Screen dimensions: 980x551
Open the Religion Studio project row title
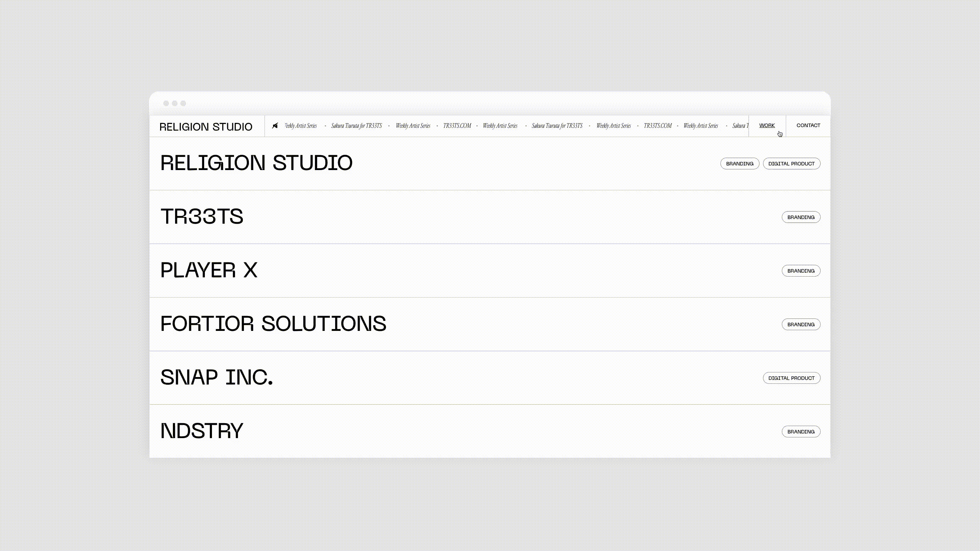tap(256, 163)
